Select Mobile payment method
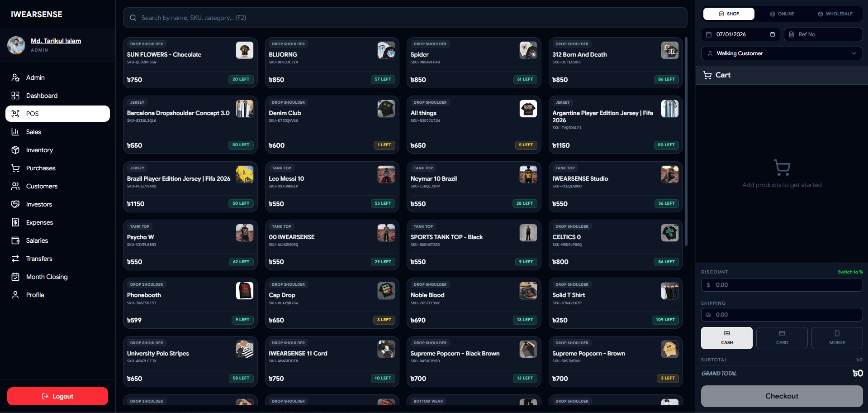Image resolution: width=868 pixels, height=413 pixels. [837, 338]
